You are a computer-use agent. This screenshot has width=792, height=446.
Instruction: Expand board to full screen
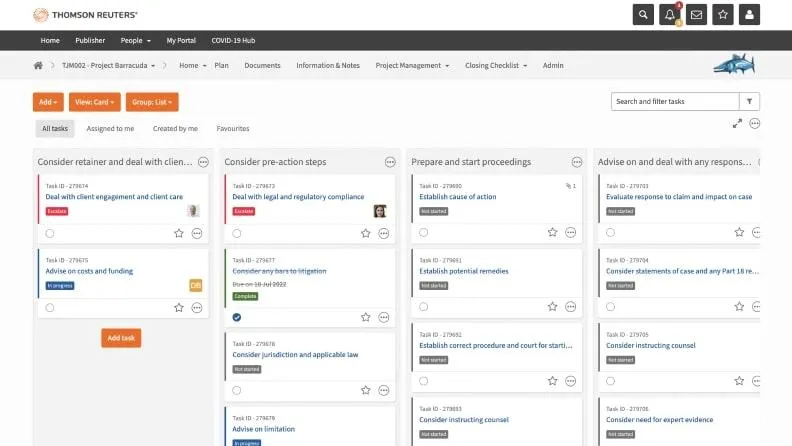(737, 123)
